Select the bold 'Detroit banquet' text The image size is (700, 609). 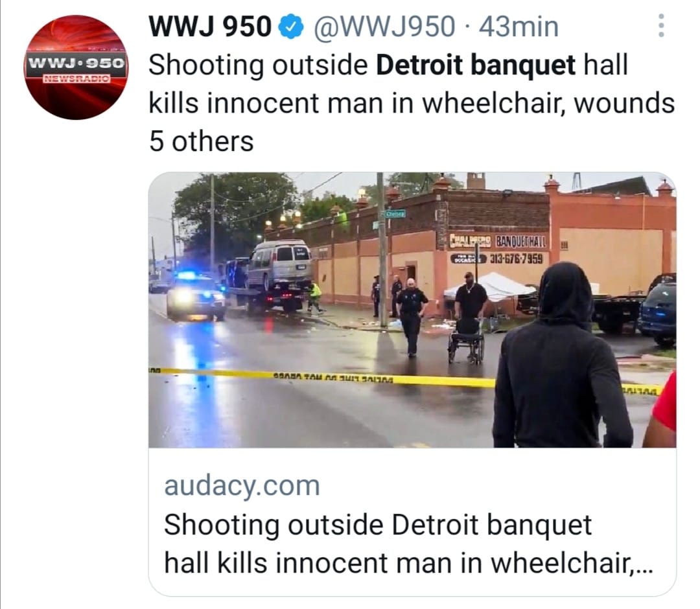pyautogui.click(x=476, y=65)
